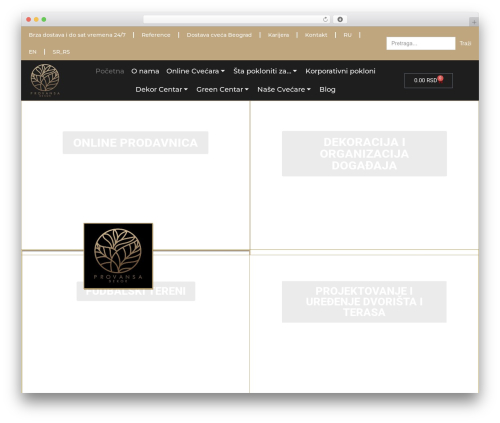Go to Početna home page
This screenshot has height=423, width=500.
110,71
